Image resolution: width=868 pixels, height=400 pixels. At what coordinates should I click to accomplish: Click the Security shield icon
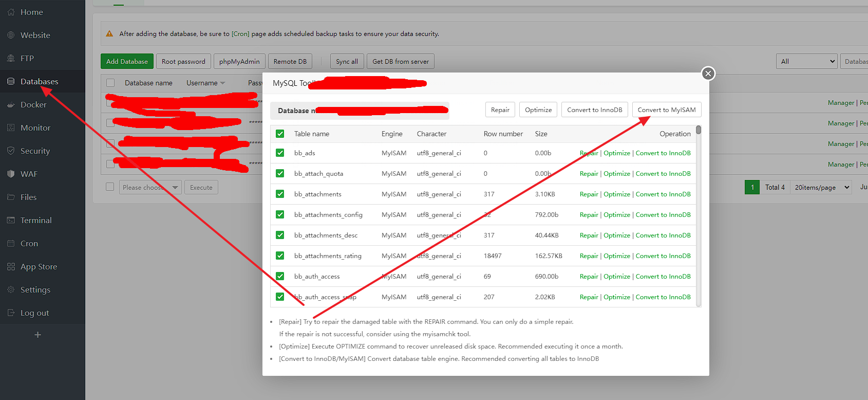click(x=11, y=151)
